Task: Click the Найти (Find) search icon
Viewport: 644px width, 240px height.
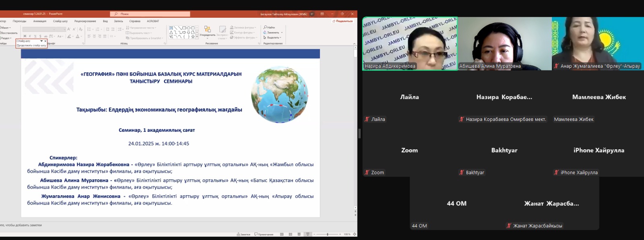Action: click(265, 27)
